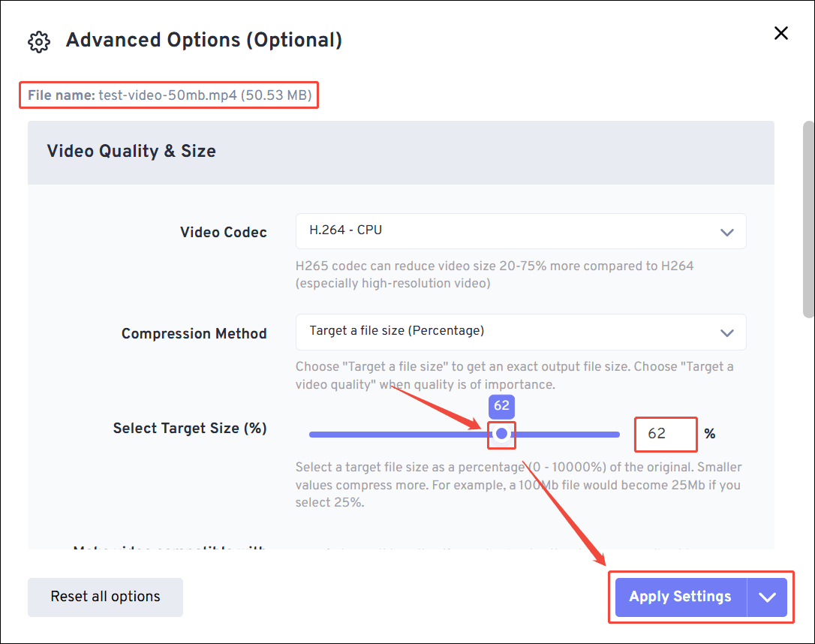The image size is (815, 644).
Task: Click the Advanced Options (Optional) heading
Action: 204,41
